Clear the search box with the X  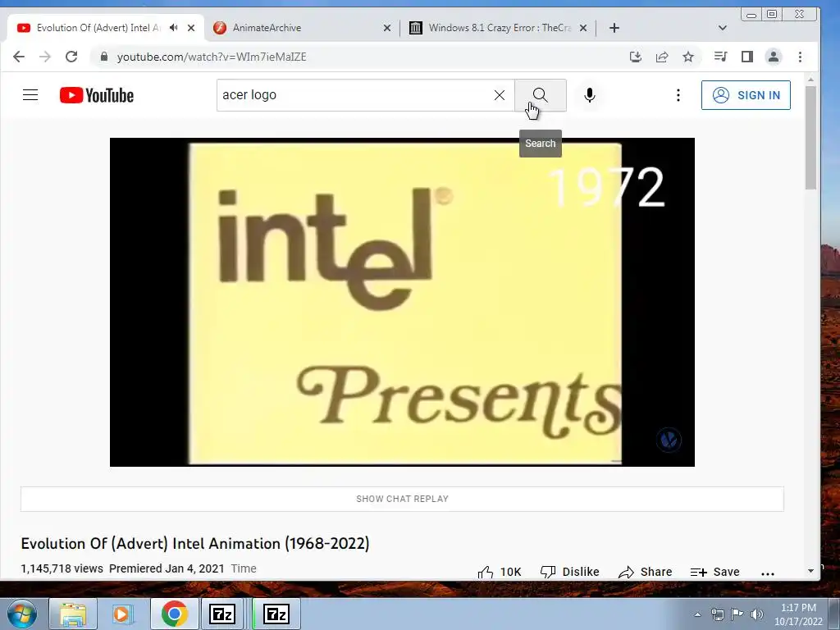tap(500, 95)
